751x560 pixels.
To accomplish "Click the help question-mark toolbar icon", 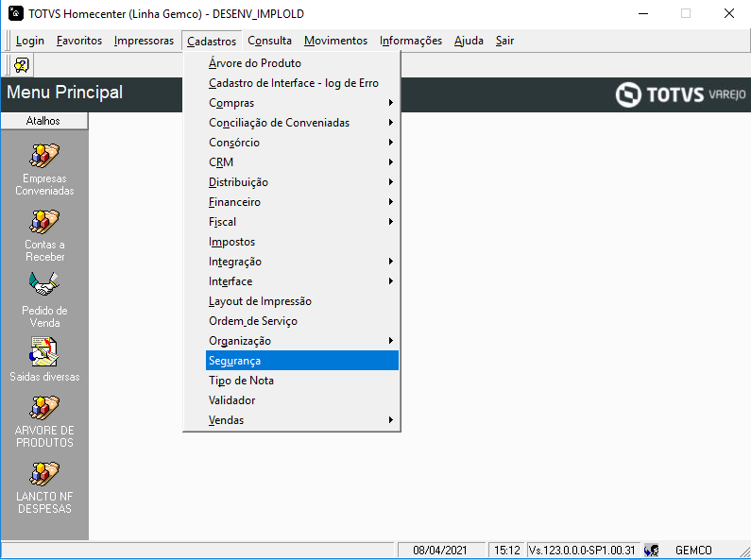I will pos(22,65).
